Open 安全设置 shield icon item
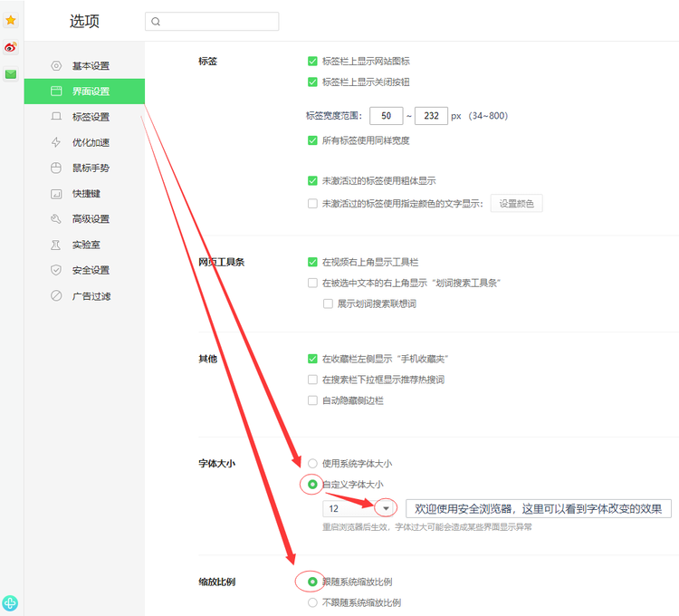 tap(56, 270)
